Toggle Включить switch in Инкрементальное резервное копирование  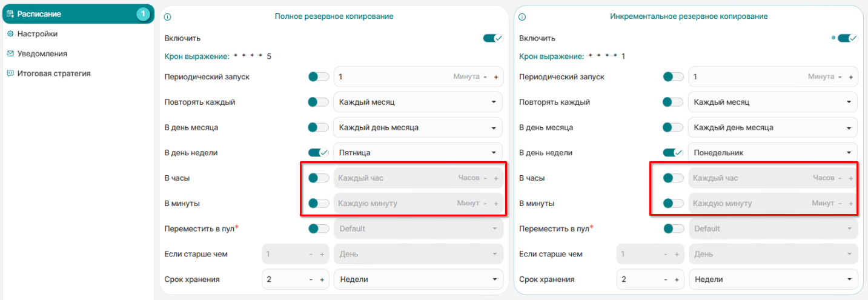(847, 38)
